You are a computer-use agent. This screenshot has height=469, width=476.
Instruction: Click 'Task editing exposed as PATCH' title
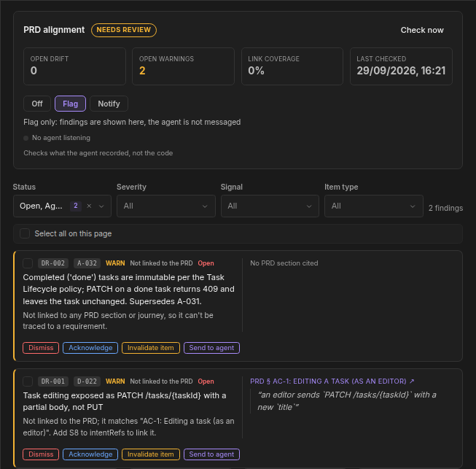[x=125, y=401]
